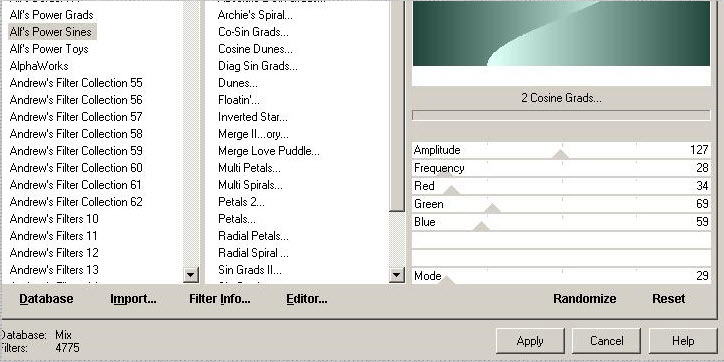Image resolution: width=724 pixels, height=362 pixels.
Task: Open the Database menu
Action: (46, 299)
